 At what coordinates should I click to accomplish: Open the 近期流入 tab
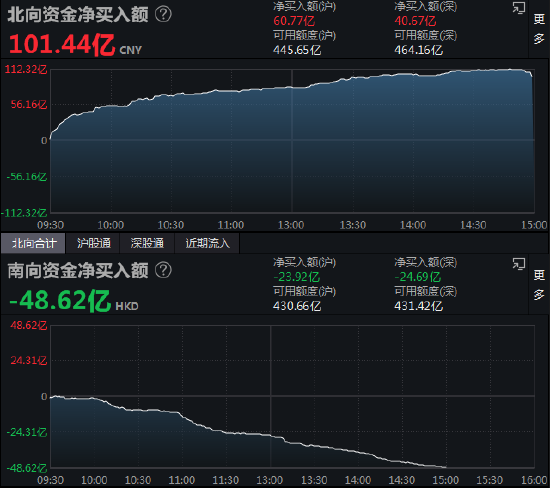click(x=207, y=243)
